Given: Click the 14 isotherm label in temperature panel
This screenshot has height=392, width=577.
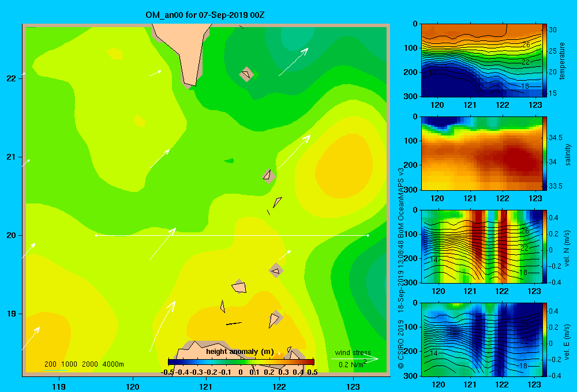Looking at the screenshot, I should (432, 74).
